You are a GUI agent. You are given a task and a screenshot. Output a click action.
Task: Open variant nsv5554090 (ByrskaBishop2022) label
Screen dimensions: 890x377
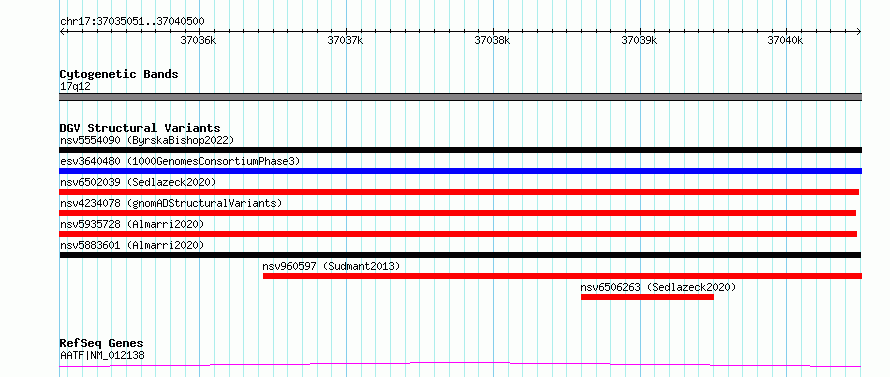pyautogui.click(x=147, y=140)
